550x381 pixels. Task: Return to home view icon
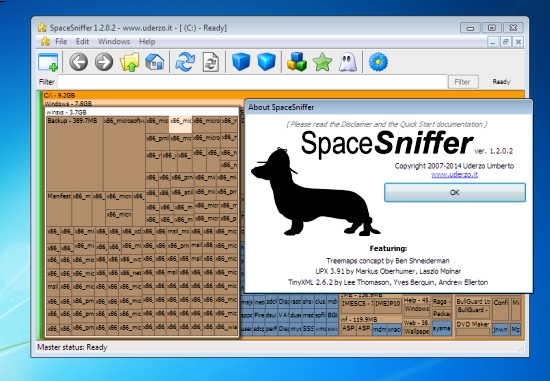[x=155, y=62]
